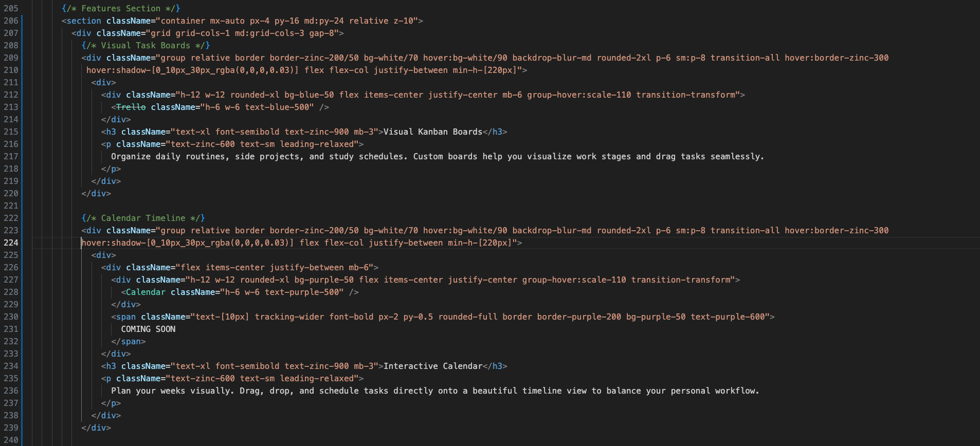Click 'grid grid-cols-1' className on line 207
Screen dimensions: 980x446
coord(190,33)
